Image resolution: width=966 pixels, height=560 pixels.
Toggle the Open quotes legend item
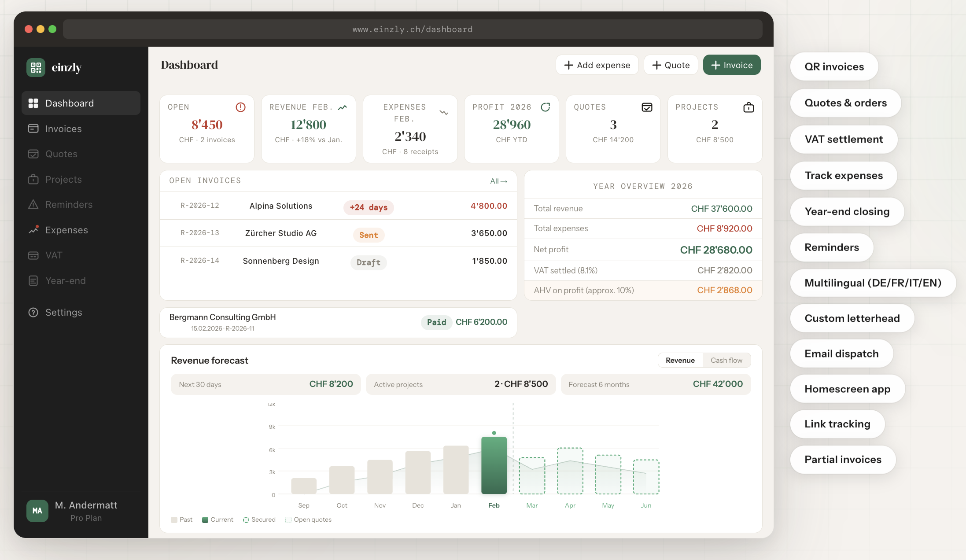tap(308, 519)
